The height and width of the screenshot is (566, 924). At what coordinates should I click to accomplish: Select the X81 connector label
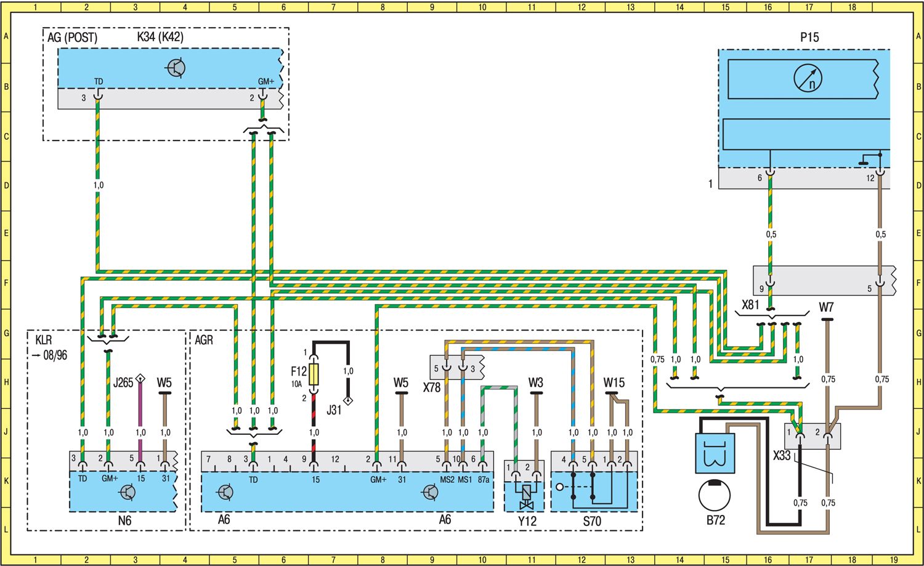pos(750,305)
